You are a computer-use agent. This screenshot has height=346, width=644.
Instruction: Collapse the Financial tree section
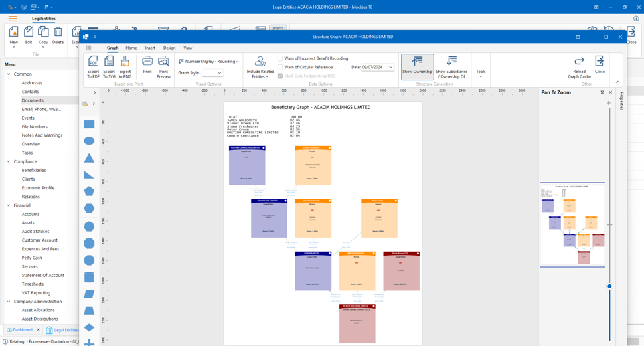click(8, 205)
